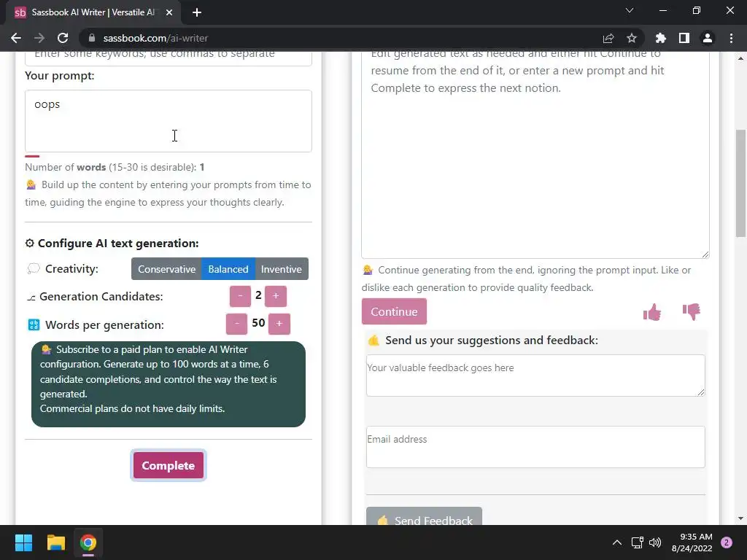Image resolution: width=747 pixels, height=560 pixels.
Task: Click the Chrome icon in the taskbar
Action: 88,542
